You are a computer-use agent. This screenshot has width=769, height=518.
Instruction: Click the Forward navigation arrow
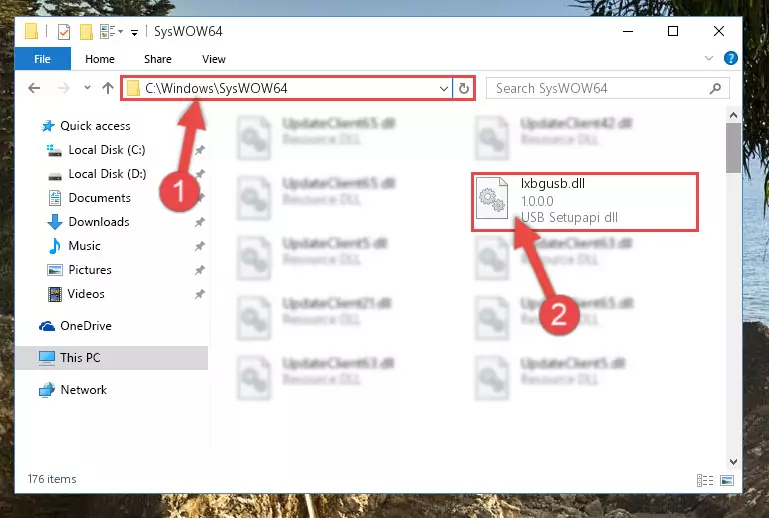(x=64, y=88)
